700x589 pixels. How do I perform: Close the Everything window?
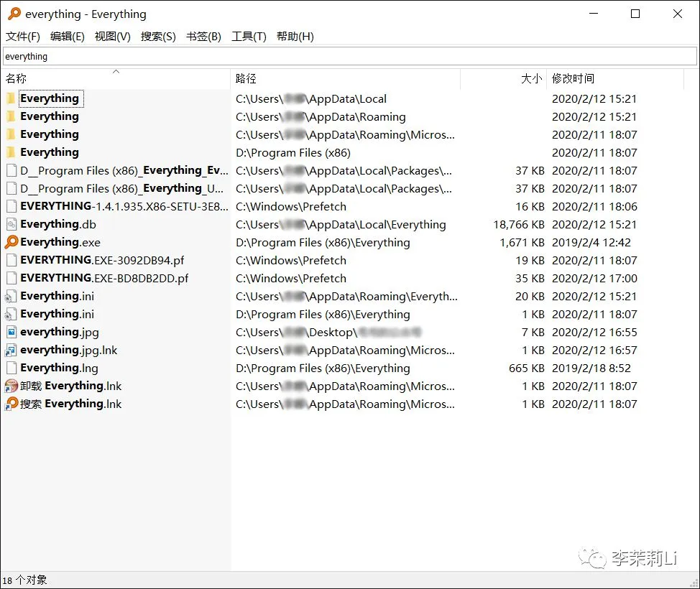click(x=677, y=14)
